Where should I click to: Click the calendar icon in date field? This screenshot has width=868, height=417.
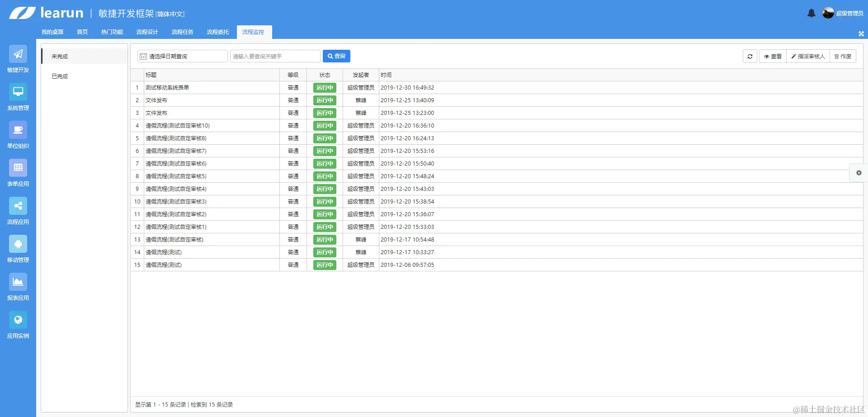click(x=143, y=56)
